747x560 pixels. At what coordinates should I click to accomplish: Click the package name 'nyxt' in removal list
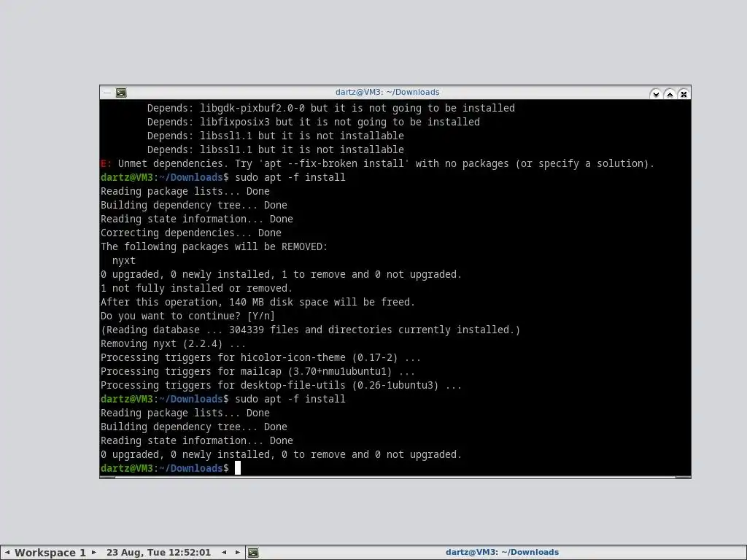[124, 260]
